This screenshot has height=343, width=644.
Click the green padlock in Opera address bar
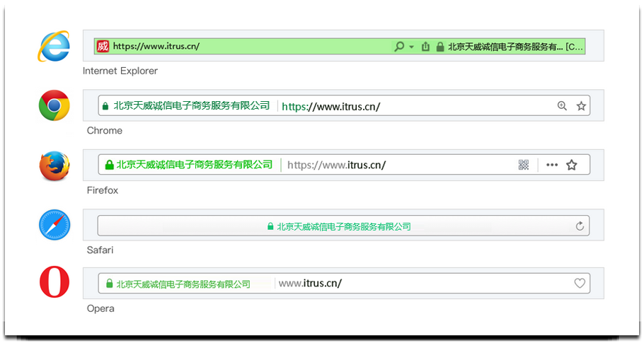109,284
